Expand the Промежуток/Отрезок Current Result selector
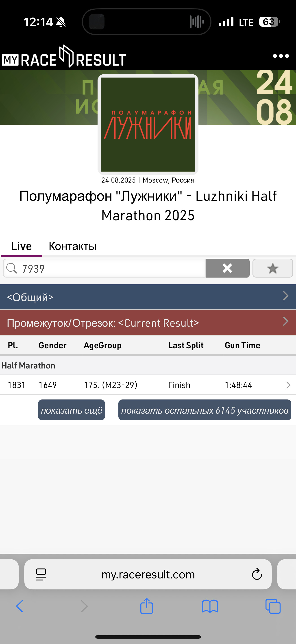296x644 pixels. (x=148, y=322)
